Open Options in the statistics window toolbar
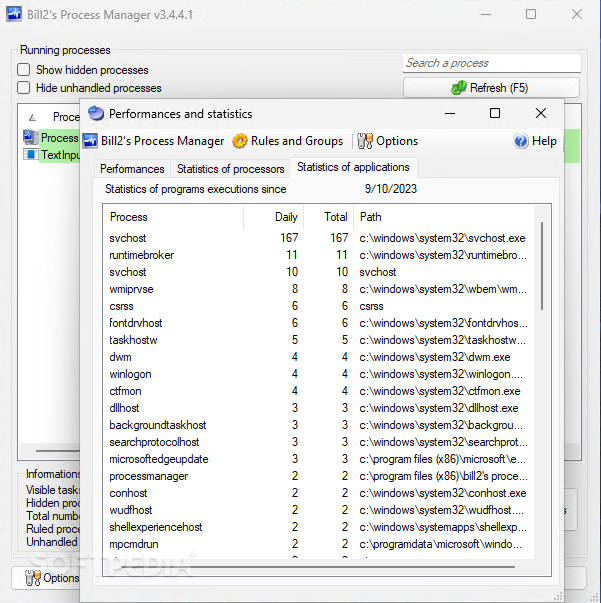The image size is (601, 603). click(x=387, y=141)
